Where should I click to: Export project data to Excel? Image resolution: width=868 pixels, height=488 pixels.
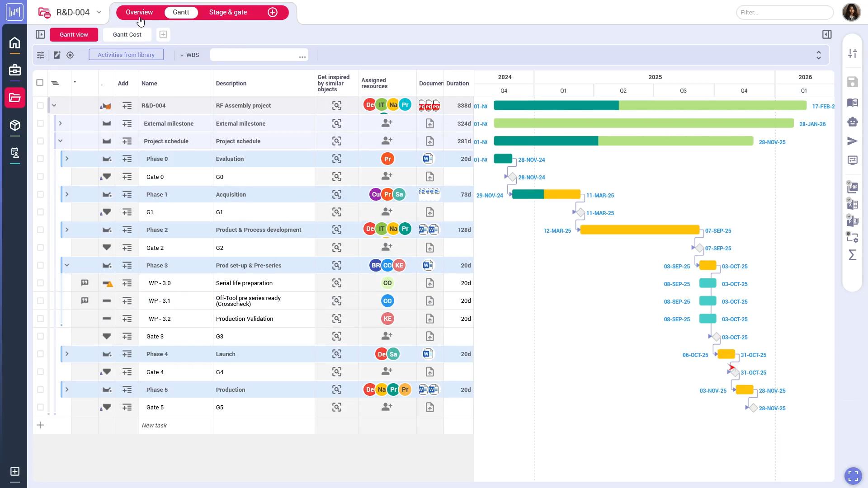point(854,204)
